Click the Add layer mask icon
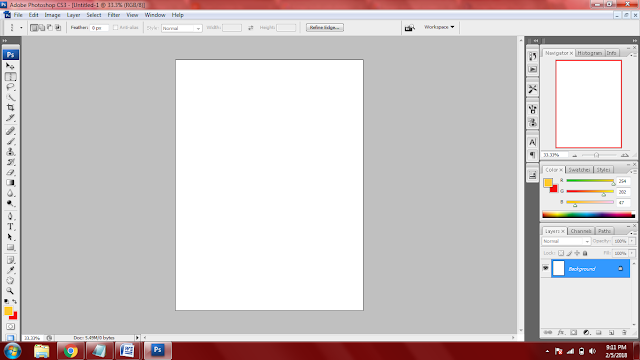The height and width of the screenshot is (360, 640). (x=573, y=333)
